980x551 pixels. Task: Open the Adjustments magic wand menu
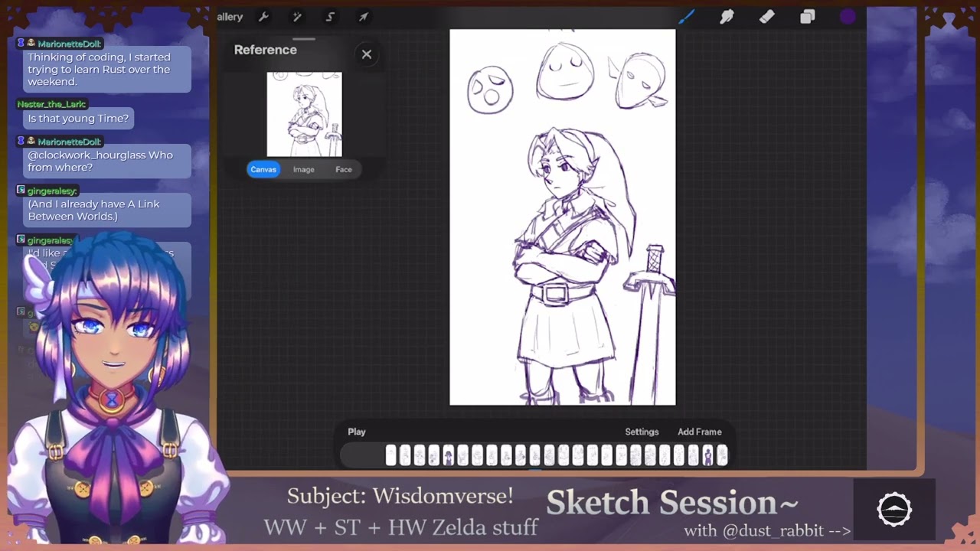[297, 17]
